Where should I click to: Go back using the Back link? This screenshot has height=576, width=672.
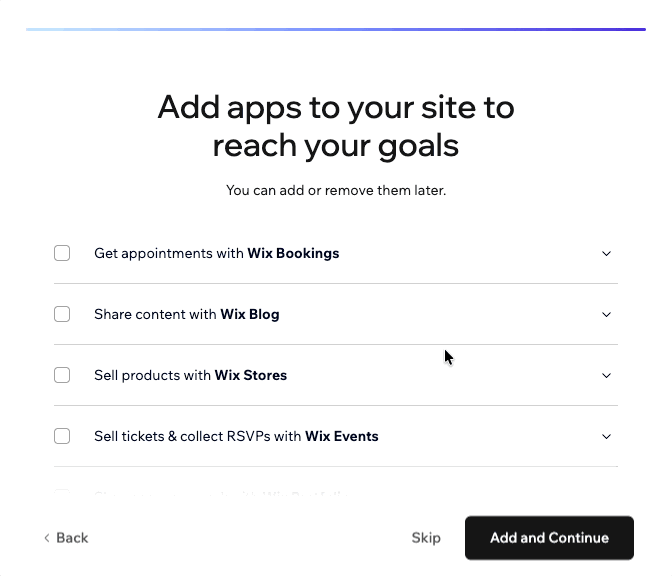click(x=72, y=538)
